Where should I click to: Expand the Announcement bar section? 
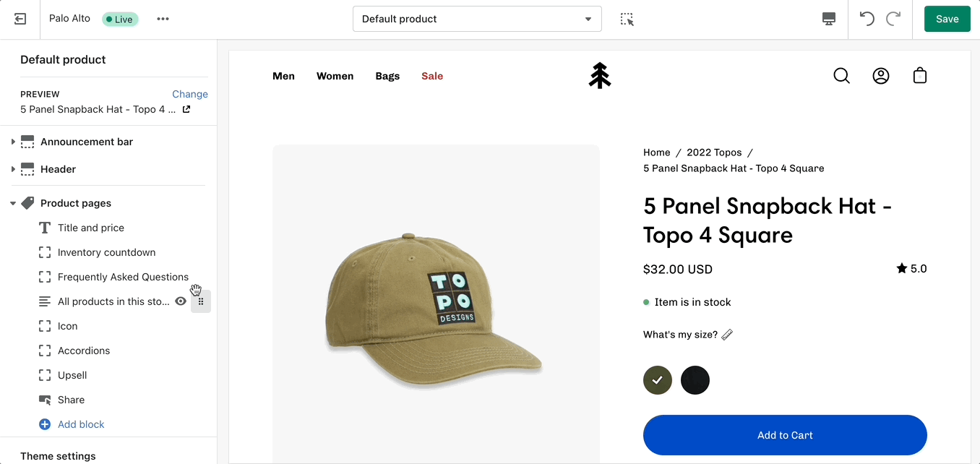click(x=13, y=142)
